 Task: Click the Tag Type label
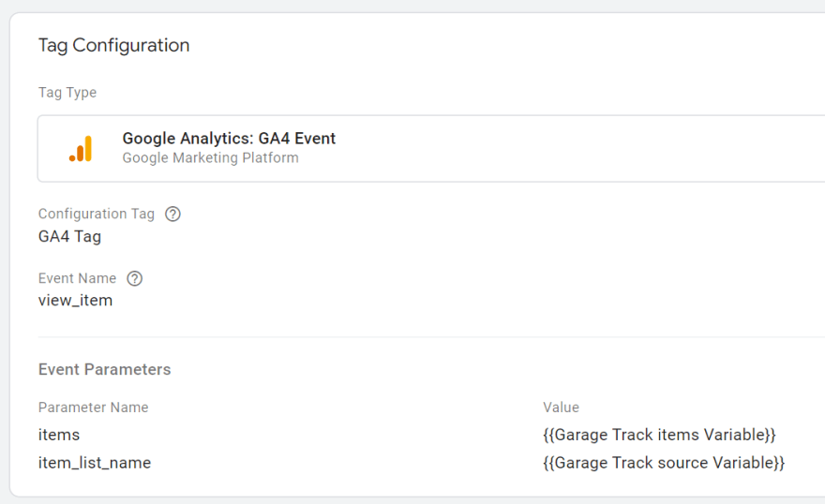67,93
